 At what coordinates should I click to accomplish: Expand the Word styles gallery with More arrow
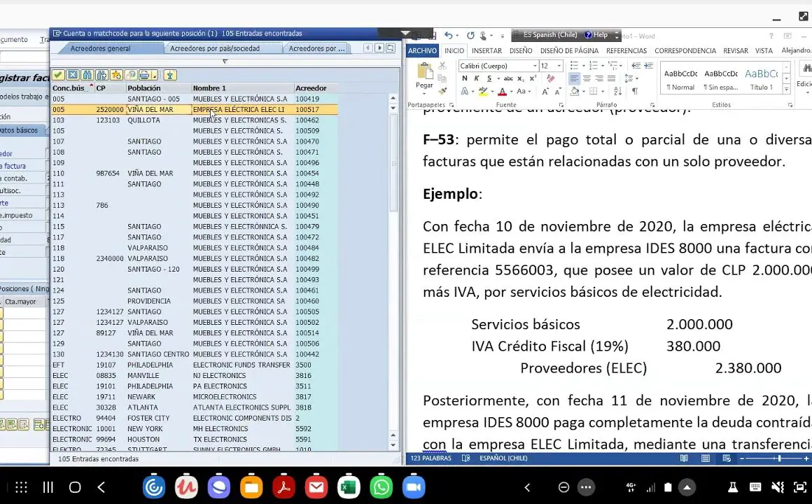[786, 90]
